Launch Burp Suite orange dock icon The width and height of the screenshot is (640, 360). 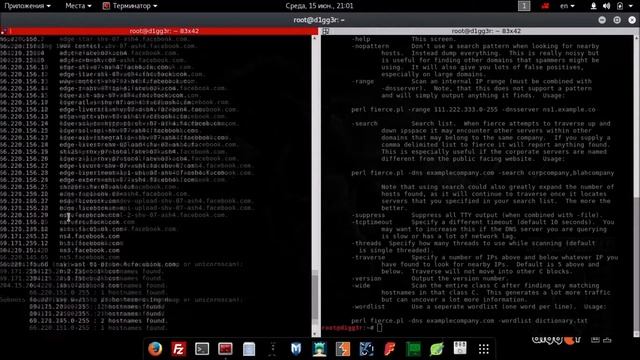click(x=343, y=349)
